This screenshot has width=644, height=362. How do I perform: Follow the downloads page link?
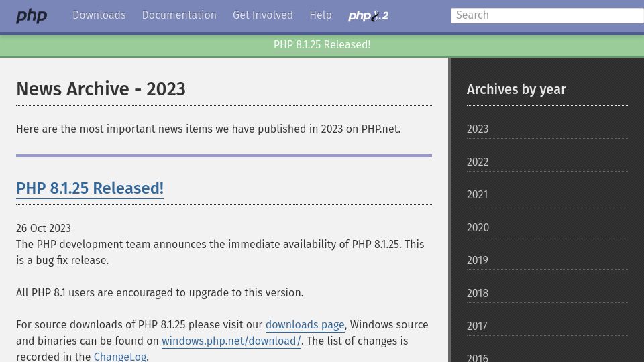click(305, 325)
